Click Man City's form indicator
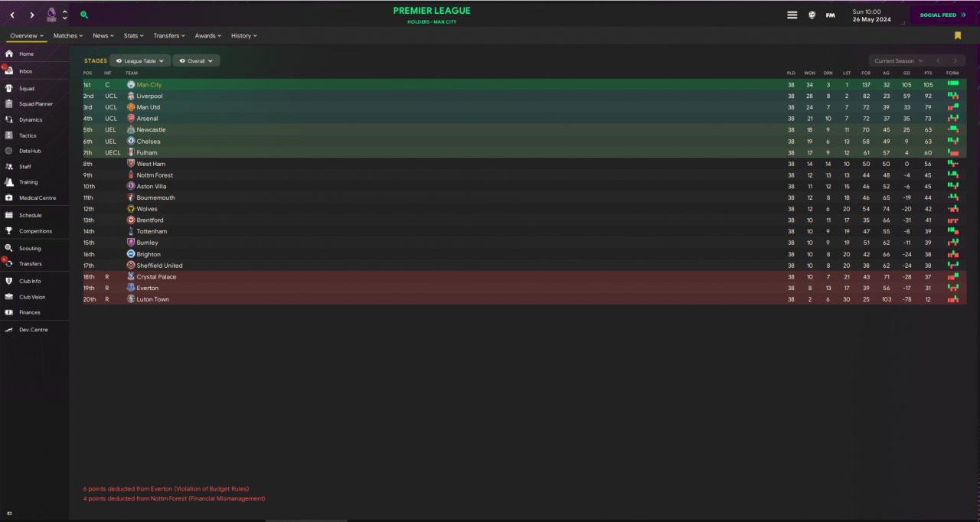 (x=952, y=83)
